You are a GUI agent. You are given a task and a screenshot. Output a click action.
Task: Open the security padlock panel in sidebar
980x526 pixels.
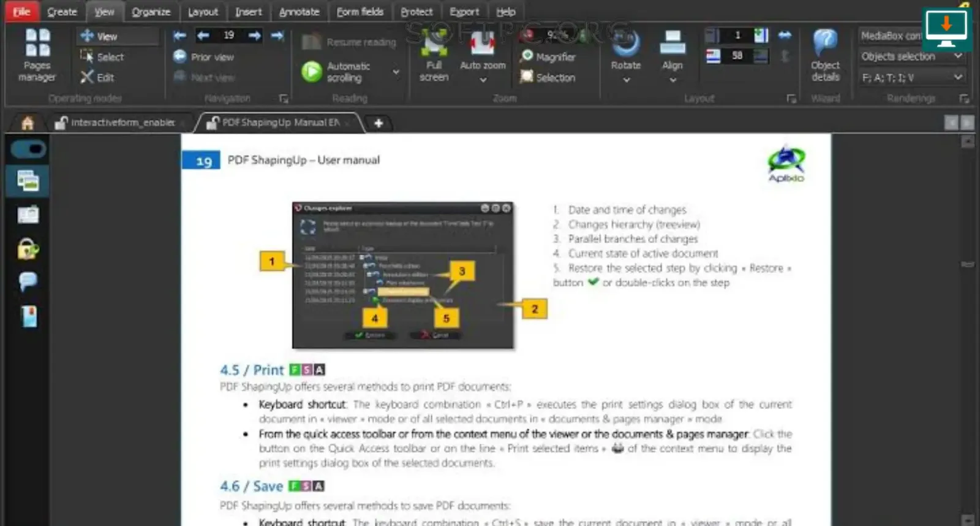[x=28, y=249]
